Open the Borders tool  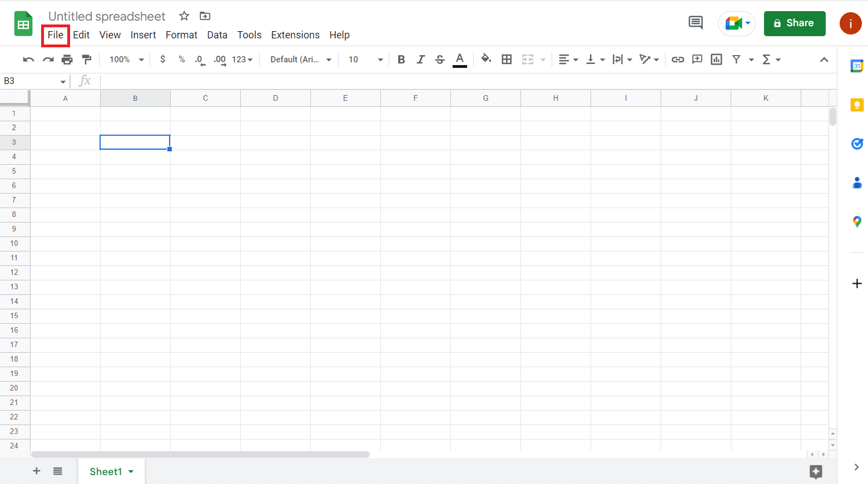click(507, 60)
